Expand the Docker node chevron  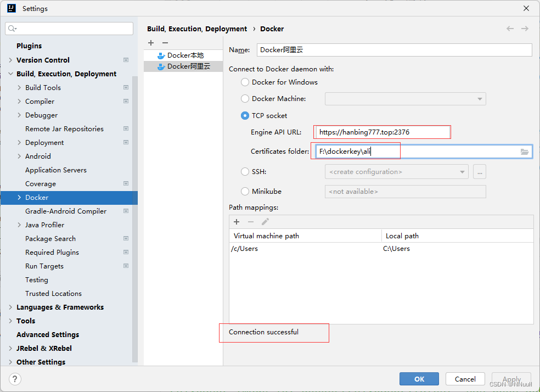pyautogui.click(x=19, y=198)
